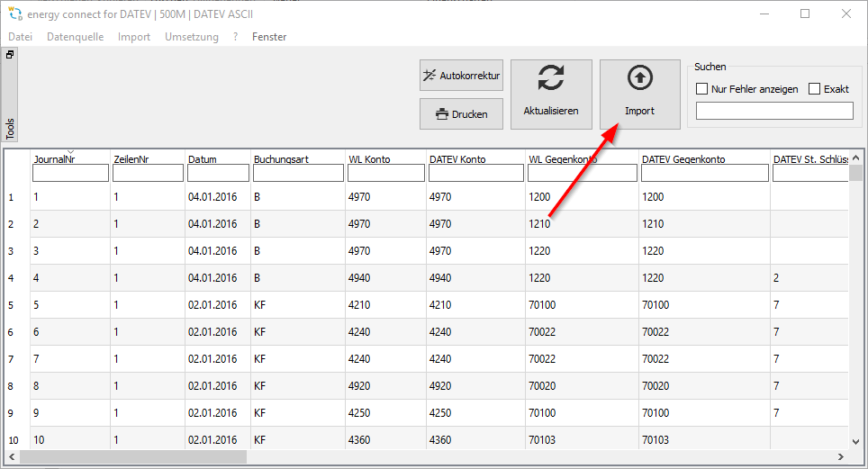Image resolution: width=868 pixels, height=469 pixels.
Task: Click the filter field under Buchungsart
Action: pos(298,174)
